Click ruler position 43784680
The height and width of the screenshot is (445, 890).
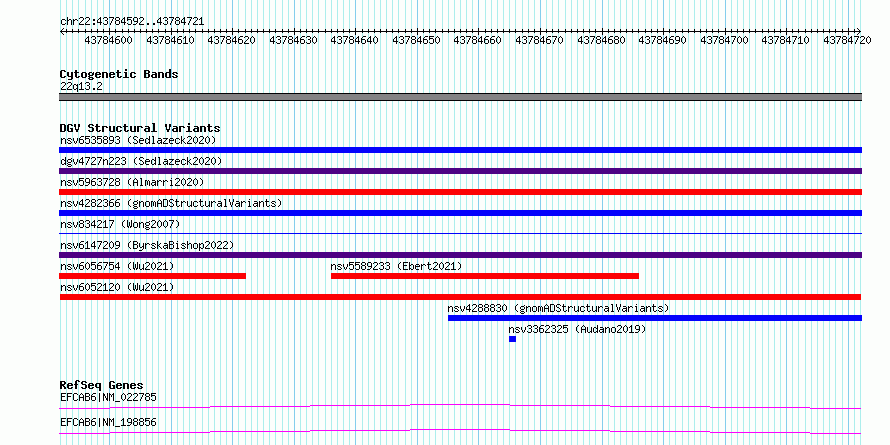pyautogui.click(x=601, y=41)
